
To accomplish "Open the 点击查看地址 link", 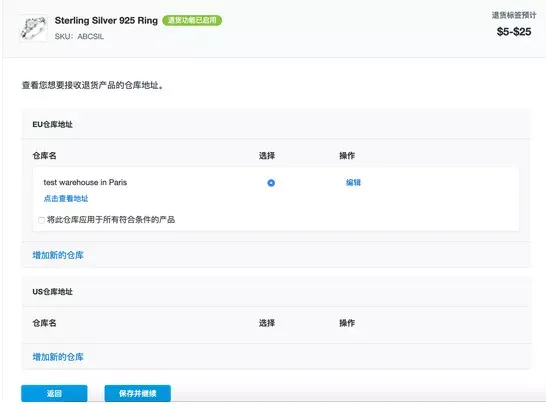I will pos(66,199).
